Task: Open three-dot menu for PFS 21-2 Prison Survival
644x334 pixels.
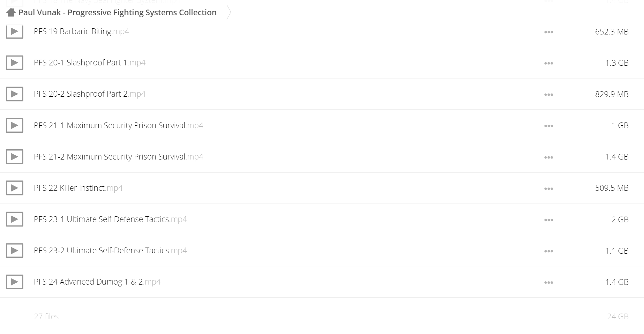Action: (549, 157)
